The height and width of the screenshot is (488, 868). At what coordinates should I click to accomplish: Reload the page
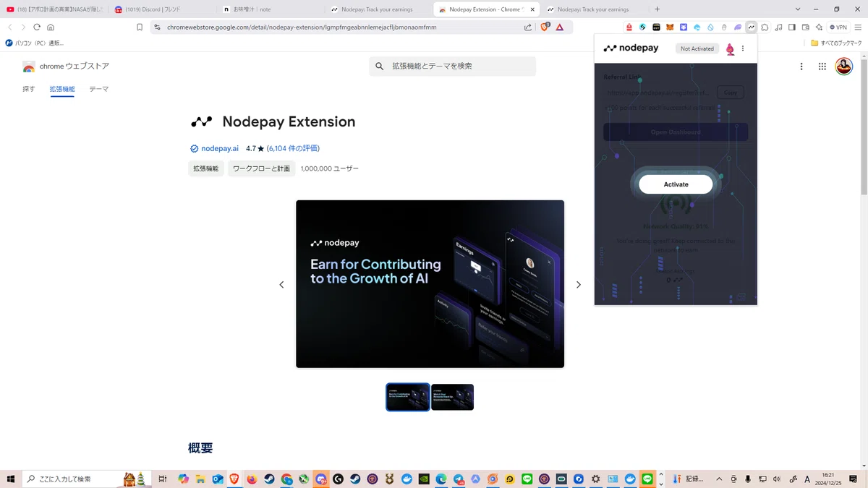tap(37, 27)
